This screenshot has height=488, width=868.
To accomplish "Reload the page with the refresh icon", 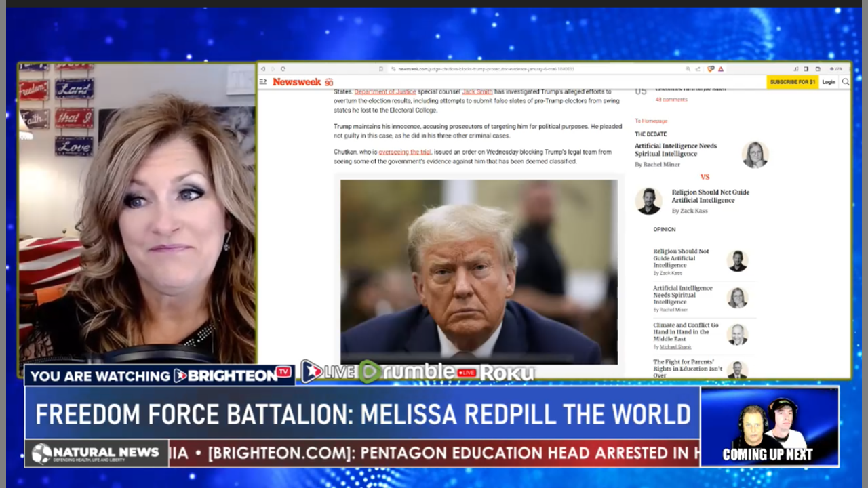I will [283, 69].
